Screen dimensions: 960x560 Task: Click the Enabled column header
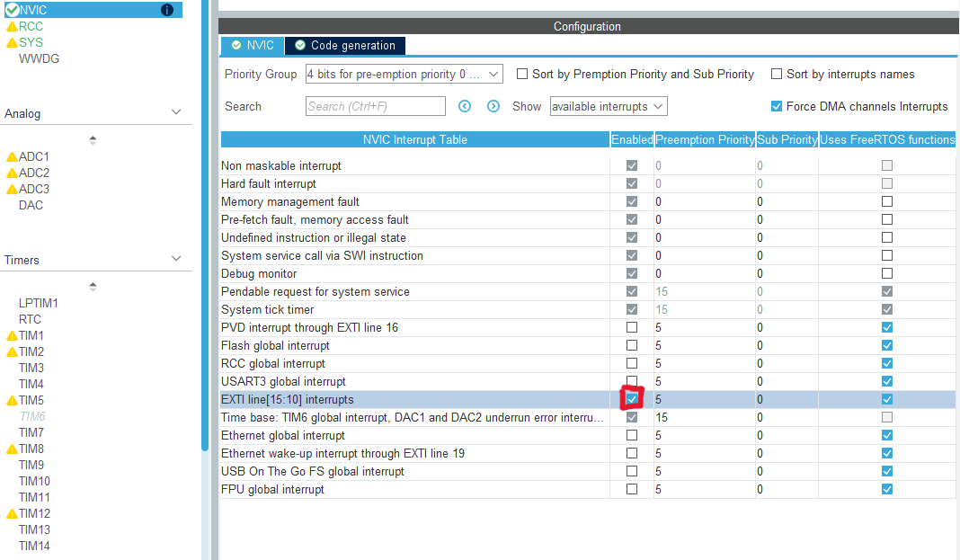[x=632, y=139]
